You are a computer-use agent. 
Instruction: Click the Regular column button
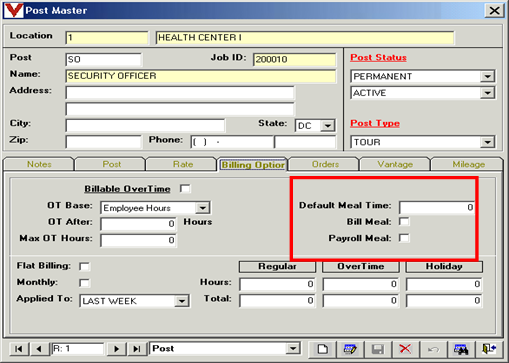[277, 266]
